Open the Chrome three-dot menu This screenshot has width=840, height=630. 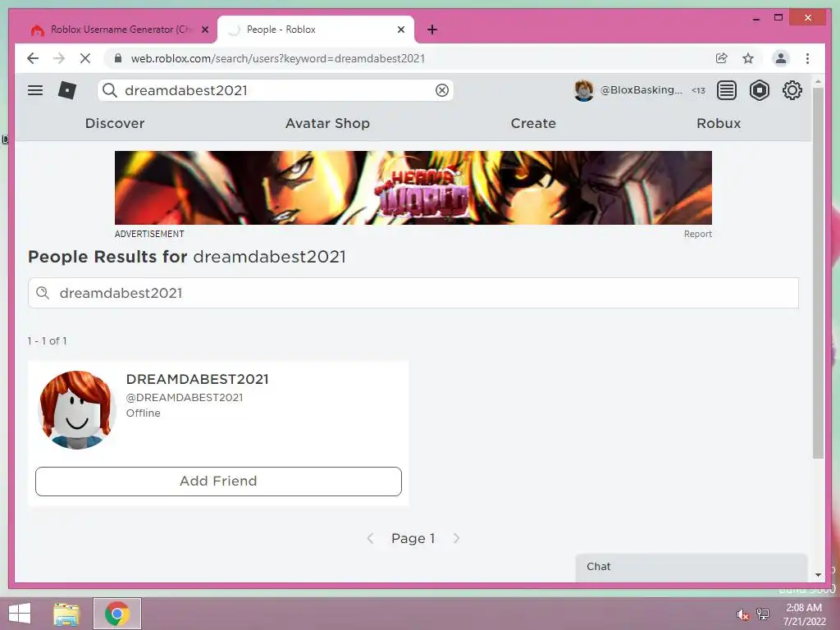pos(807,58)
